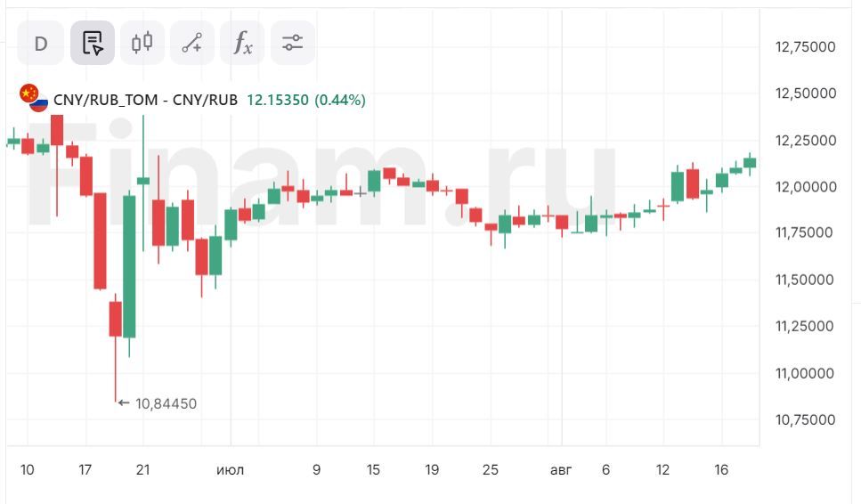Click the China-Russia flag pair icon

pos(33,98)
